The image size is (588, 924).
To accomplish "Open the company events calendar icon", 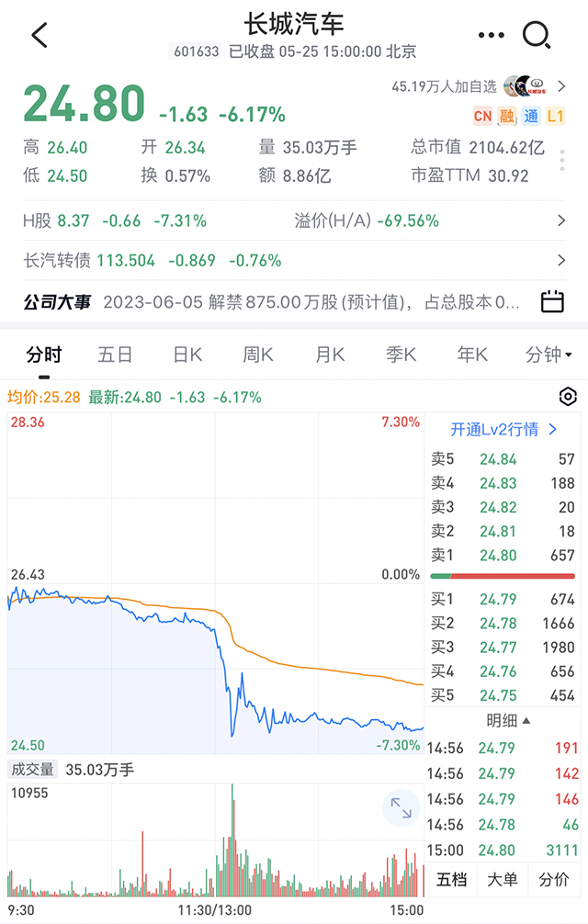I will (551, 301).
